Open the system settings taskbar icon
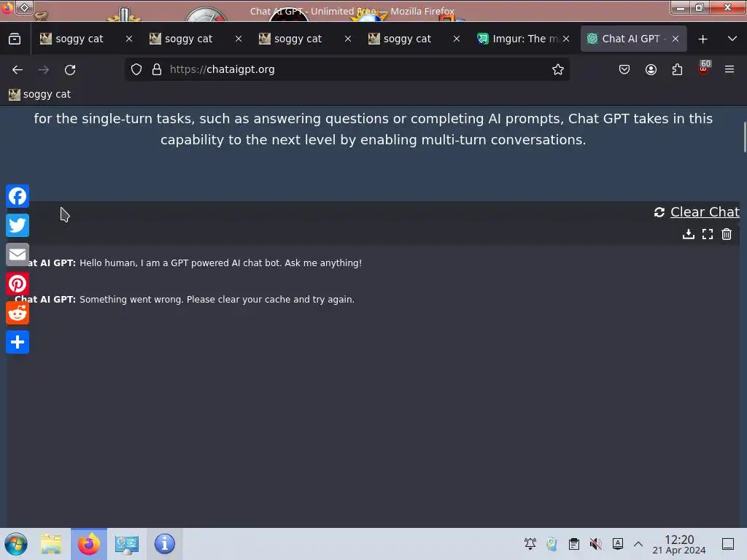 pos(127,544)
